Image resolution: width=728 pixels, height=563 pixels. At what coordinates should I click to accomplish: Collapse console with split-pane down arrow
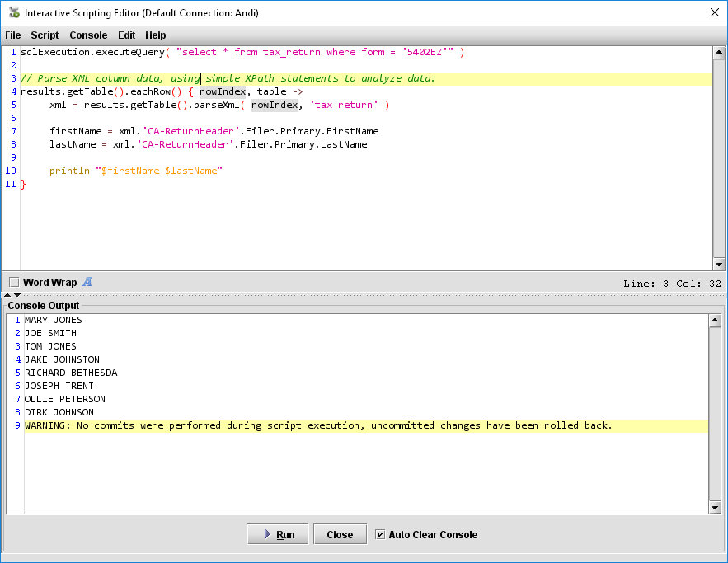[x=17, y=294]
